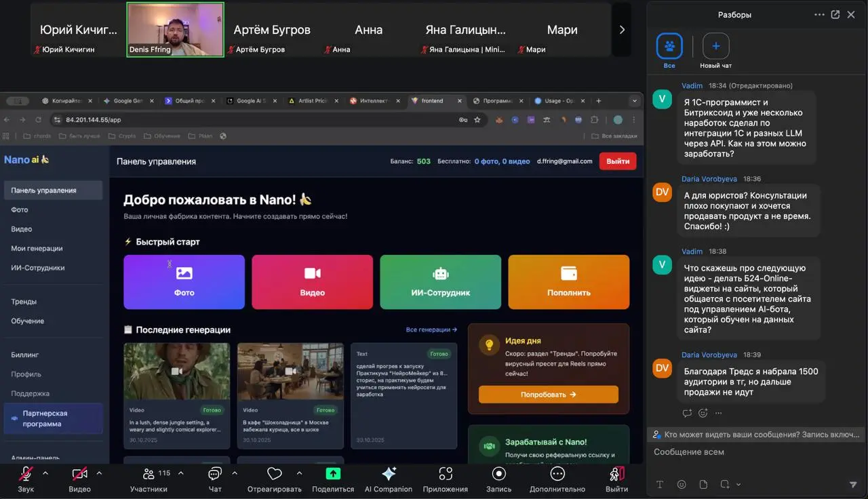
Task: Show next participants with gallery arrow
Action: (x=622, y=30)
